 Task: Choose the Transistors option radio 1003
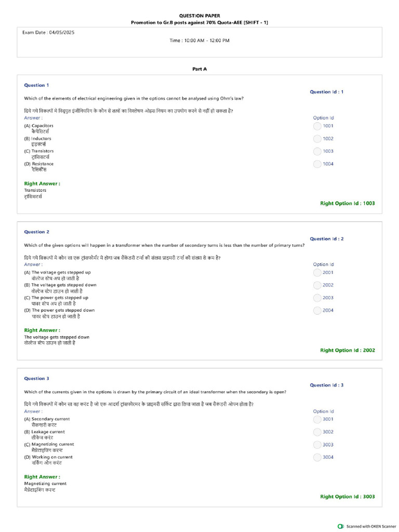(317, 151)
